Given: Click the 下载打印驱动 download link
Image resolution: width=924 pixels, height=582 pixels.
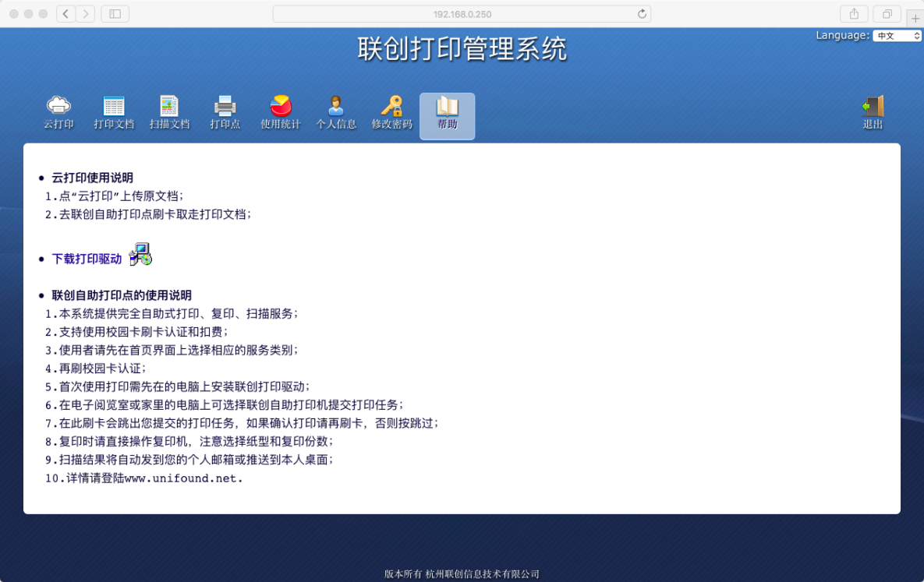Looking at the screenshot, I should tap(87, 259).
